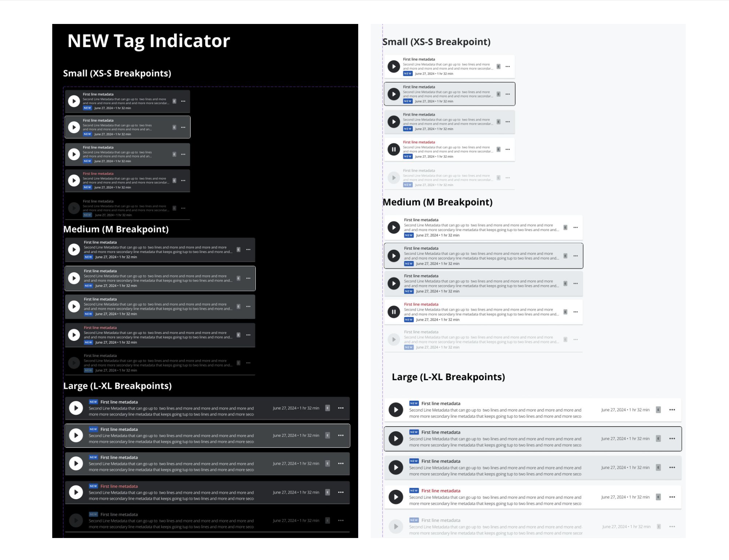Image resolution: width=729 pixels, height=560 pixels.
Task: Open three-dot menu in outlined light Large row
Action: [x=672, y=439]
